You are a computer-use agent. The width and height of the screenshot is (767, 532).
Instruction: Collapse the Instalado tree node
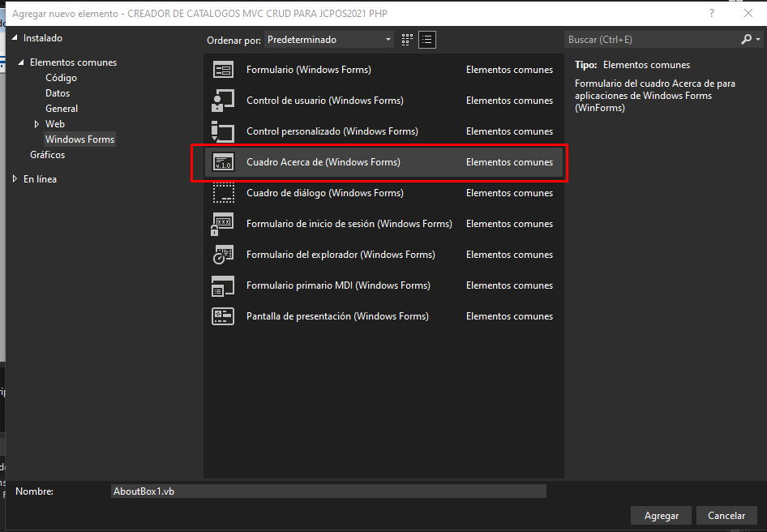15,38
